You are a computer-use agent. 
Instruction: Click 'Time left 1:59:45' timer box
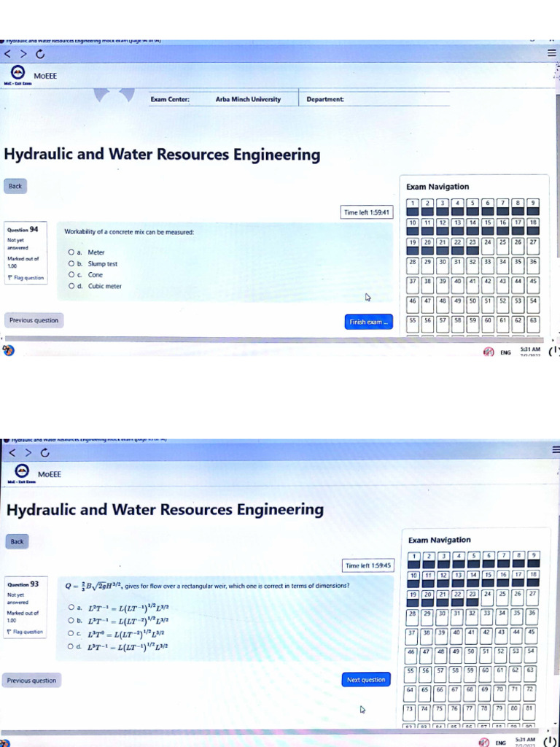coord(368,565)
